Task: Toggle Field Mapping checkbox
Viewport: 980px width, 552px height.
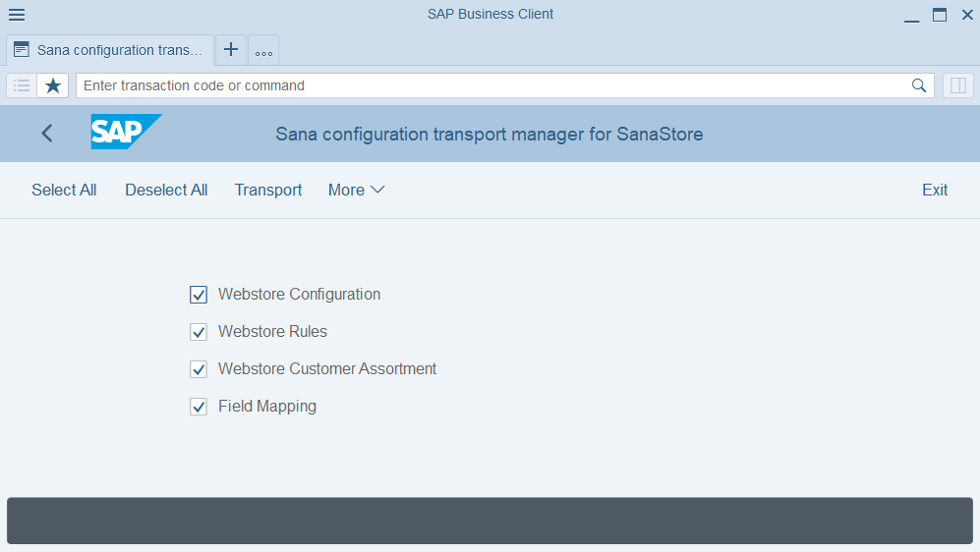Action: pyautogui.click(x=199, y=407)
